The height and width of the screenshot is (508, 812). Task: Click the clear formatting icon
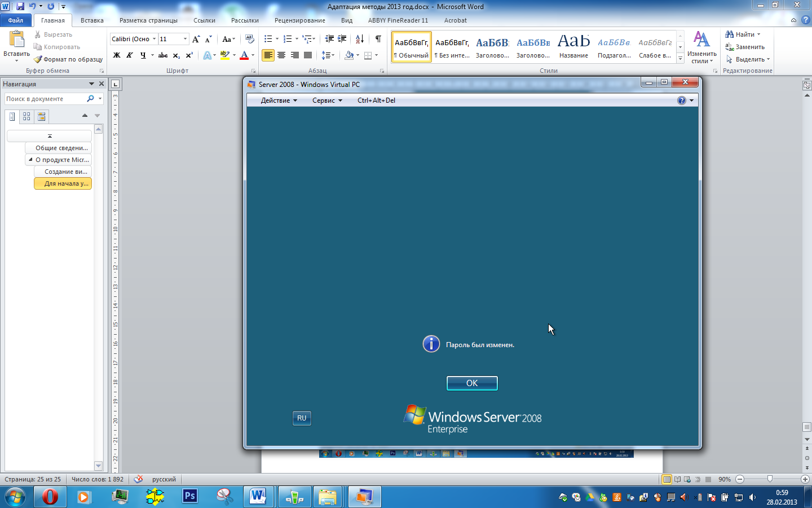pyautogui.click(x=250, y=39)
